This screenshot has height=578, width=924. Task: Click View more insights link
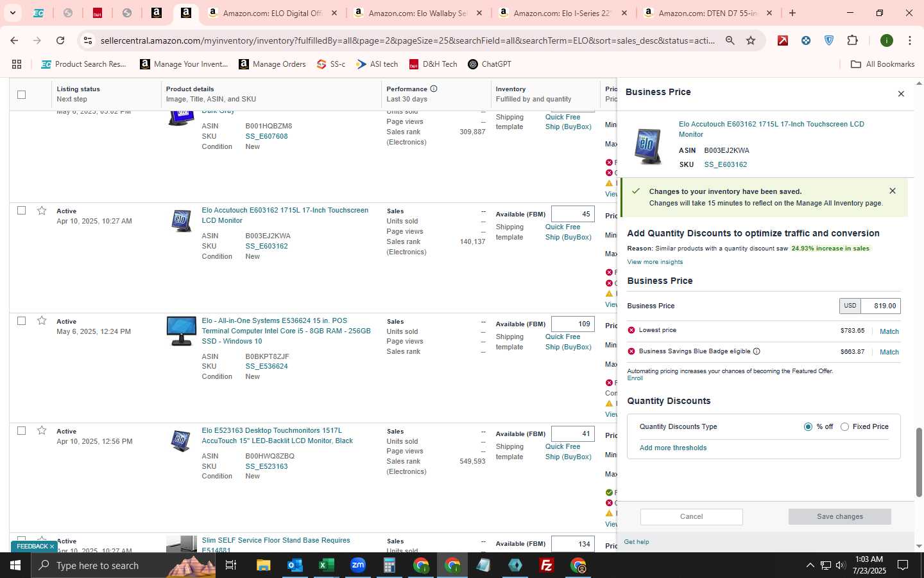(x=654, y=262)
